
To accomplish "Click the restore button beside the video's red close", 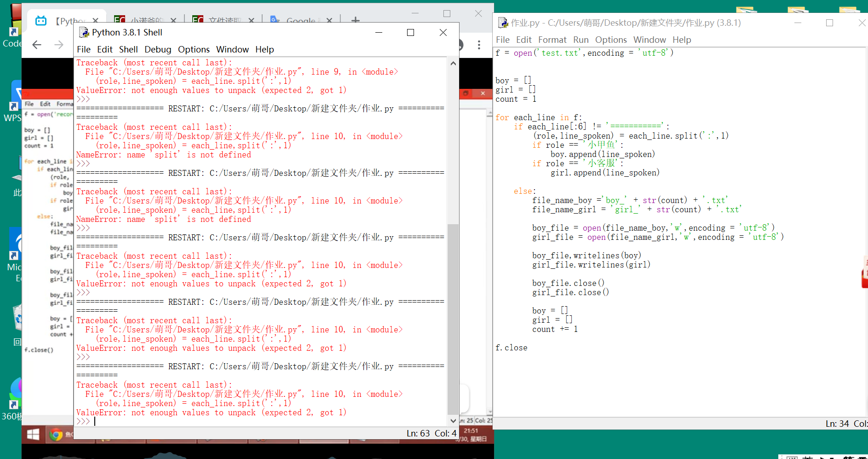I will 466,93.
